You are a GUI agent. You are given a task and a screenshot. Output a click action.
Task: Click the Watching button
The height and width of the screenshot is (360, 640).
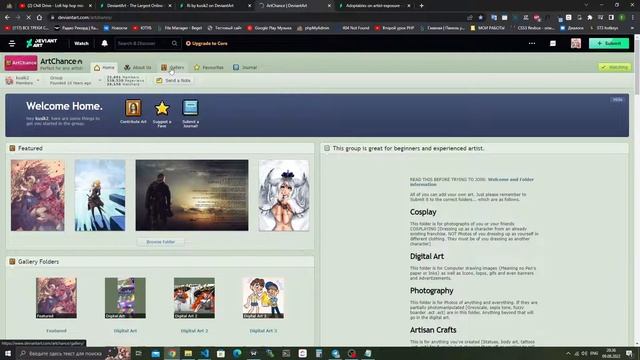[615, 67]
